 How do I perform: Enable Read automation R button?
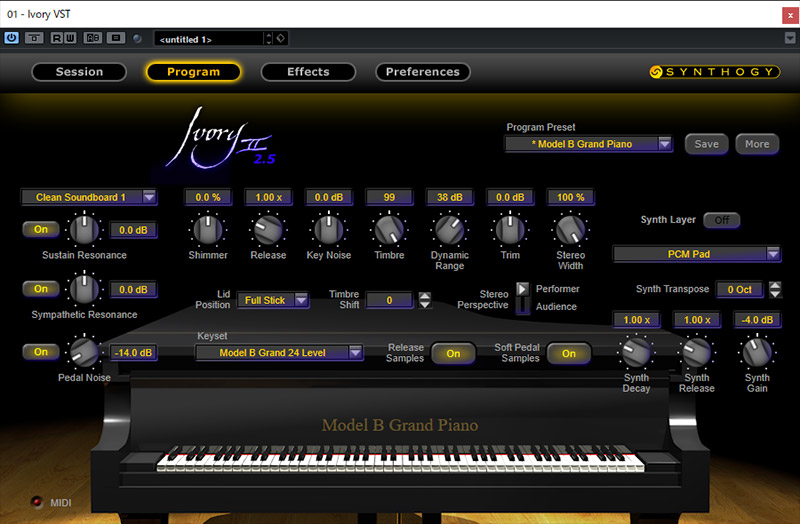coord(56,38)
